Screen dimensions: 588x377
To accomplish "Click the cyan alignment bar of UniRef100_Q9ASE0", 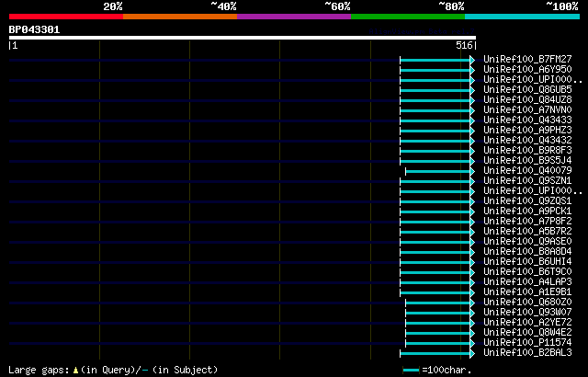I will 435,243.
